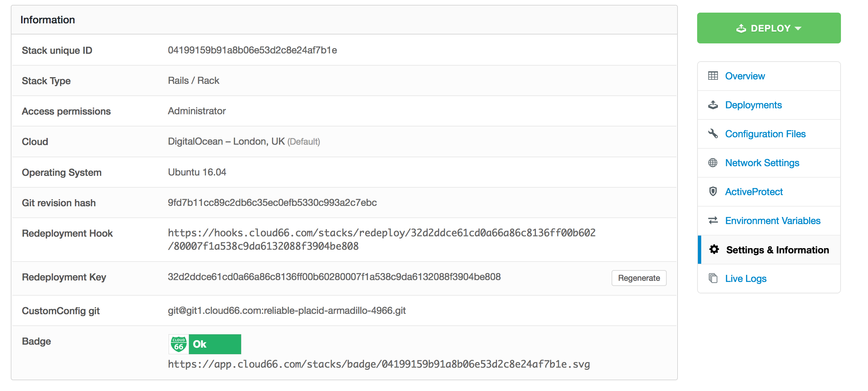Go to the Deployments section
Viewport: 868px width, 391px height.
(753, 105)
